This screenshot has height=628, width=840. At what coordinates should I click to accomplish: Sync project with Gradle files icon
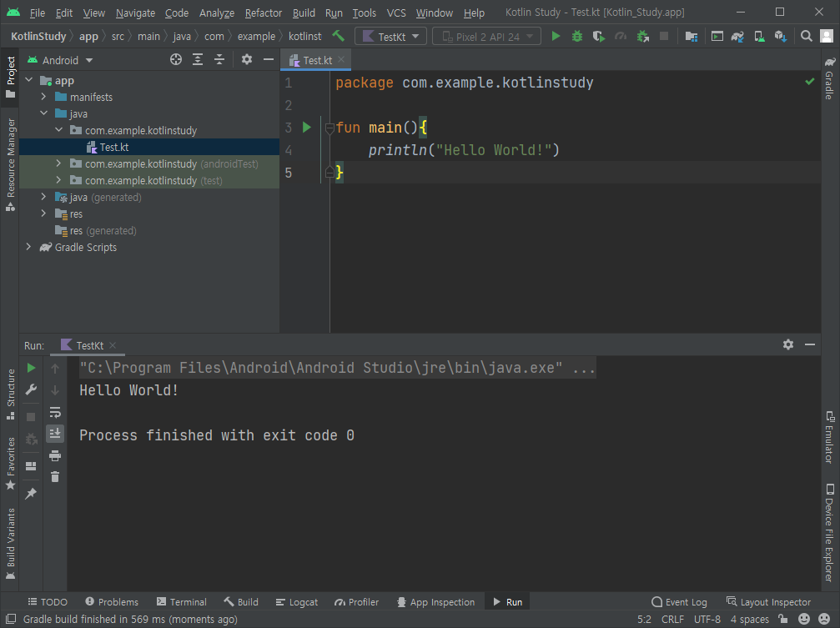tap(737, 36)
